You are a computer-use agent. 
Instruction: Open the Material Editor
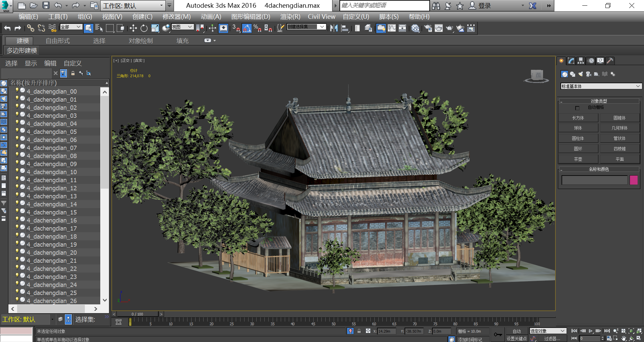coord(415,28)
